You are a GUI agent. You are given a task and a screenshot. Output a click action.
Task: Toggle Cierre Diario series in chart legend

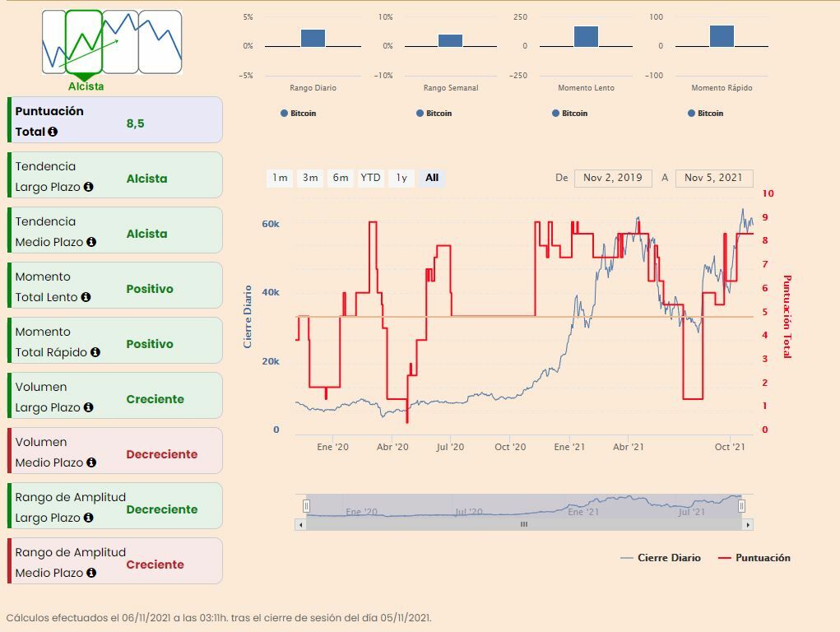[660, 557]
